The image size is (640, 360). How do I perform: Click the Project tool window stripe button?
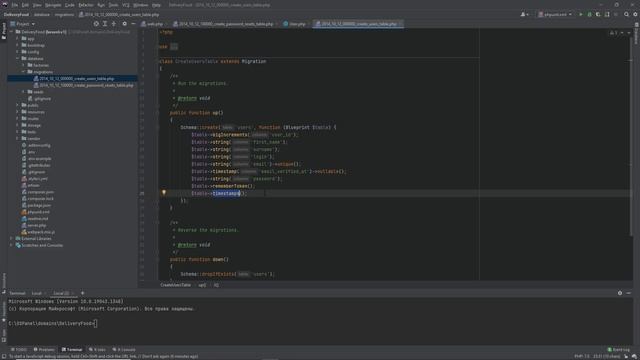point(4,31)
